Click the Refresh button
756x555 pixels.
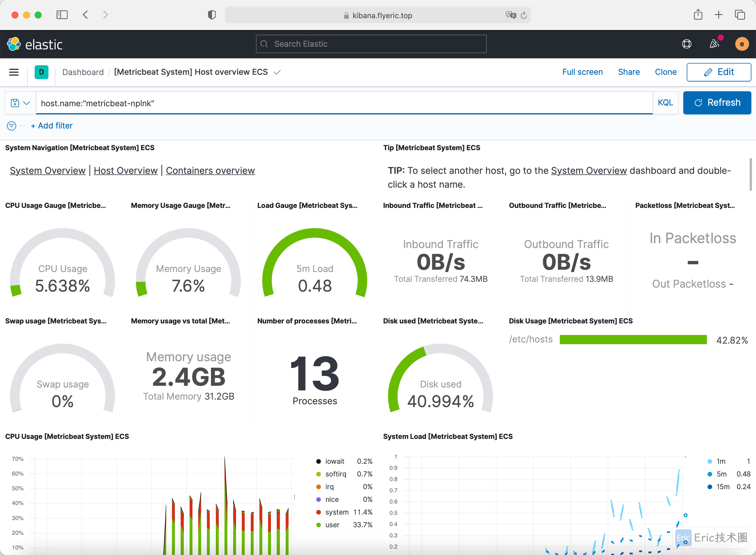[717, 103]
